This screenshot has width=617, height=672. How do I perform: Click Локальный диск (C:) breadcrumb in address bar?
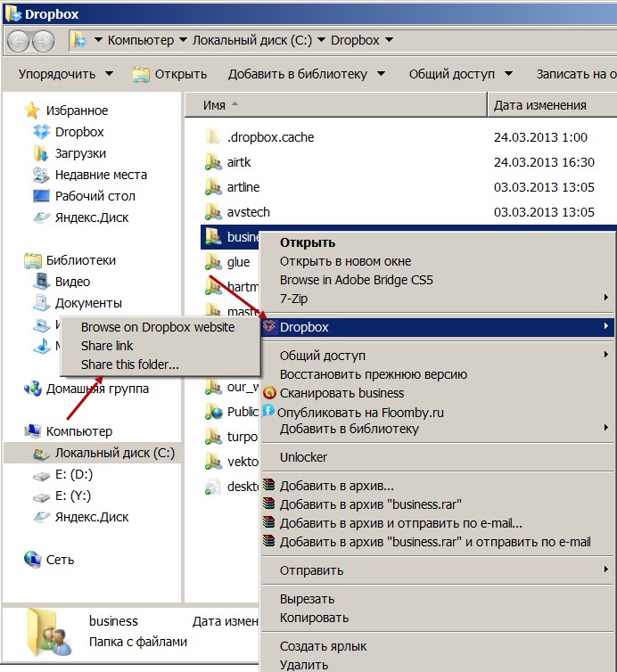point(252,40)
